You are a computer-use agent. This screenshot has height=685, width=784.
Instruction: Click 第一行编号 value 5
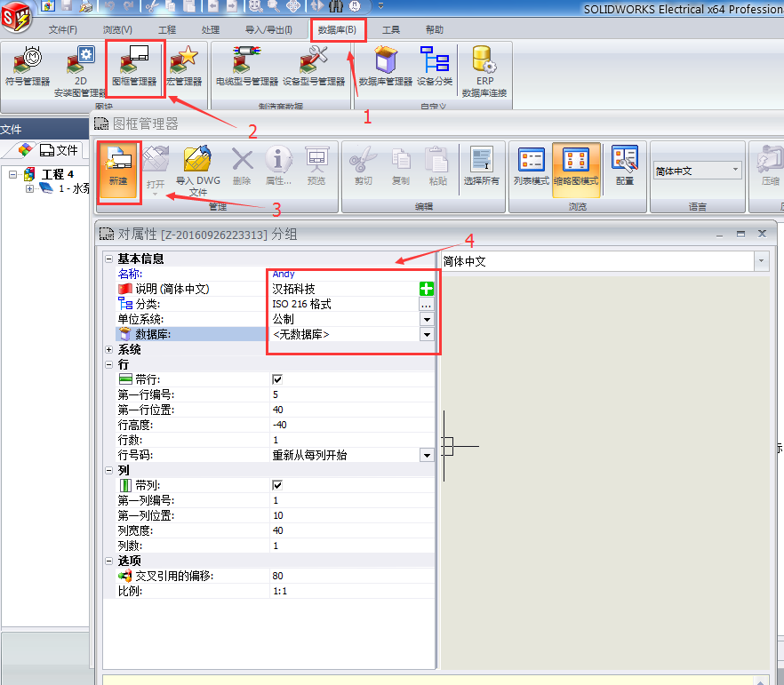(x=352, y=394)
